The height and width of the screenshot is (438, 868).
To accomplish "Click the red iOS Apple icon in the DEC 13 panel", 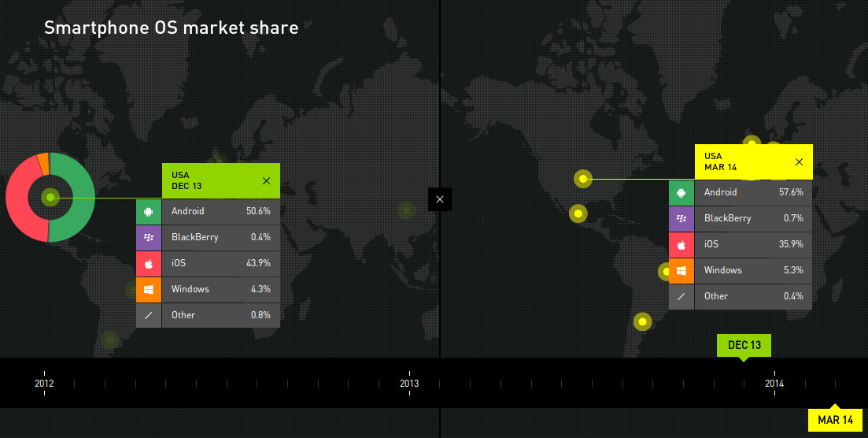I will [149, 263].
